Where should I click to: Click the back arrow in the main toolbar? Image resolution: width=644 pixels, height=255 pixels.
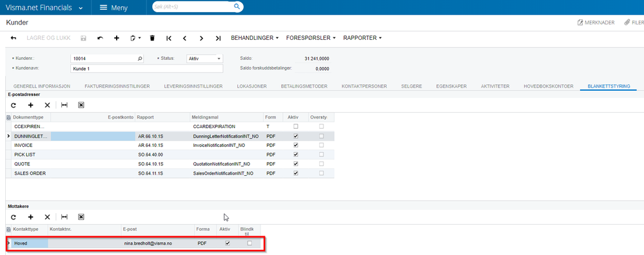coord(13,38)
